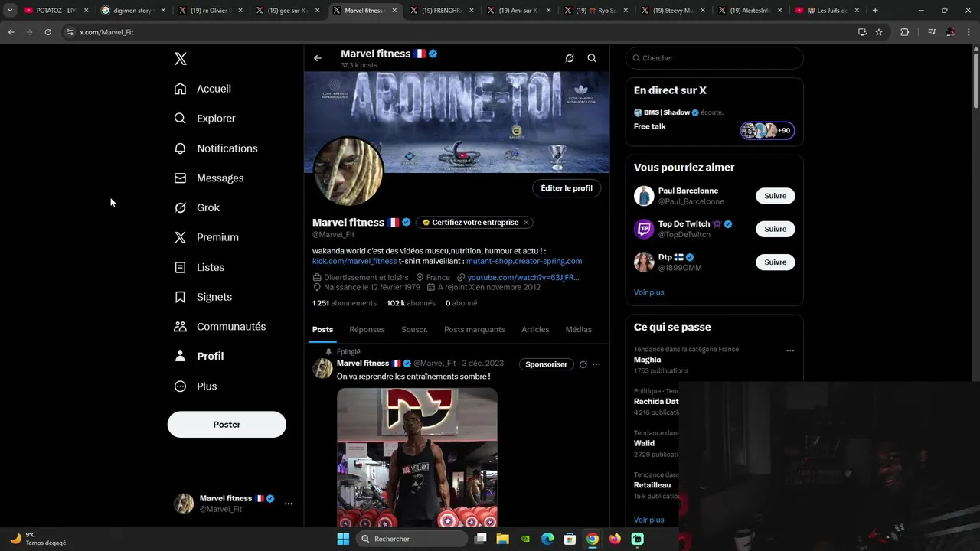
Task: Click Windows taskbar Rechercher box
Action: (412, 539)
